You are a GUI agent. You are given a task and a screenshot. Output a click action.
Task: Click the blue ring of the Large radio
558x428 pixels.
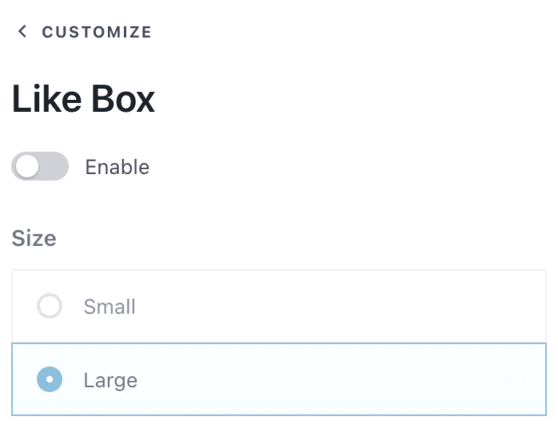(41, 379)
